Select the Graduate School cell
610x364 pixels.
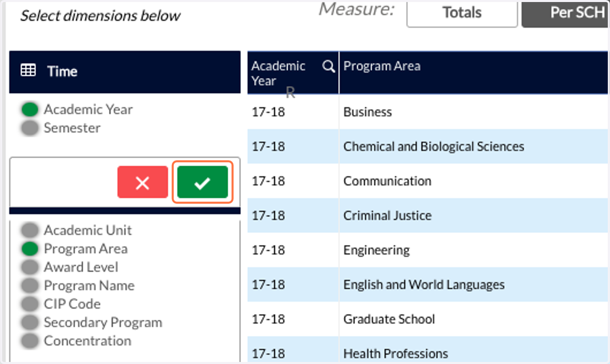pyautogui.click(x=473, y=319)
